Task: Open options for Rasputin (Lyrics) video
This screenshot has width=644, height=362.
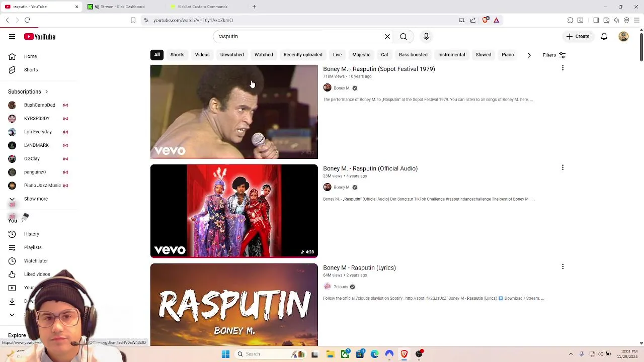Action: pos(562,266)
